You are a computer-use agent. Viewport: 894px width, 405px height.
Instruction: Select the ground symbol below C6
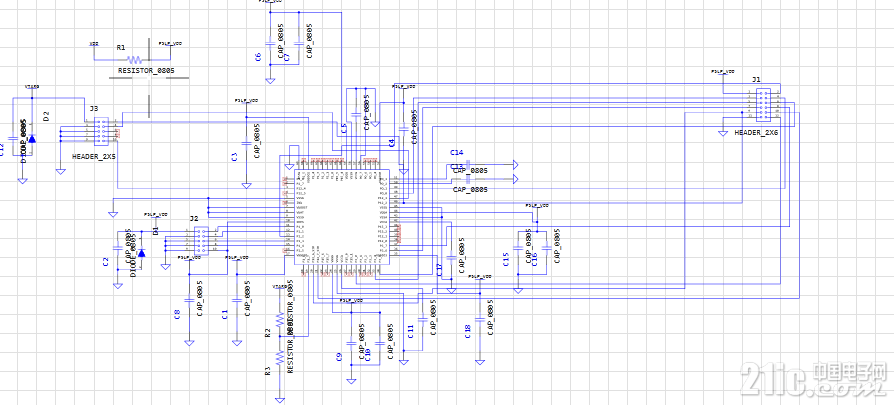click(270, 80)
